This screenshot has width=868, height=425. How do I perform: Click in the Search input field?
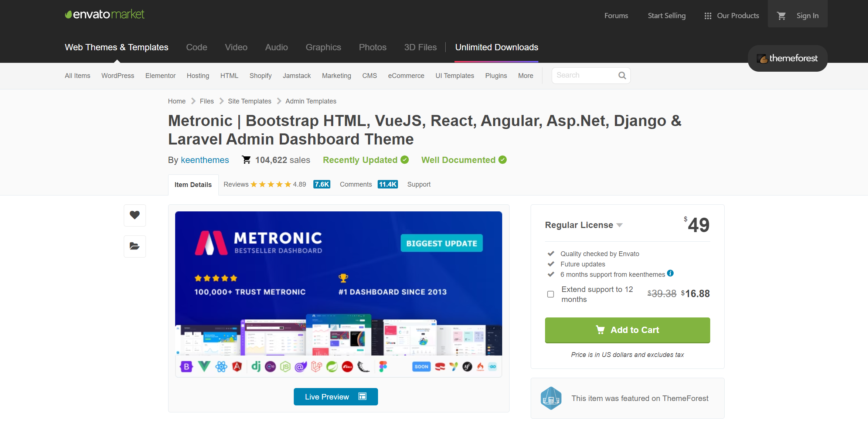tap(584, 76)
